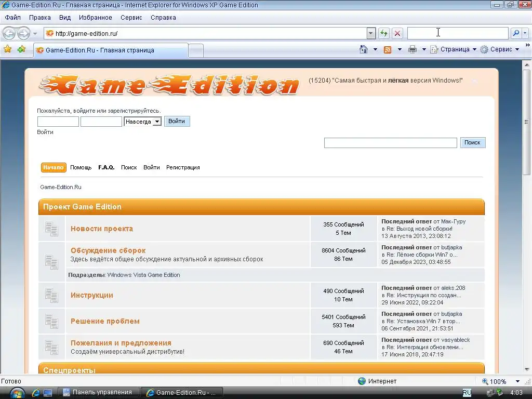Open the Вид menu
The height and width of the screenshot is (399, 532).
[65, 18]
